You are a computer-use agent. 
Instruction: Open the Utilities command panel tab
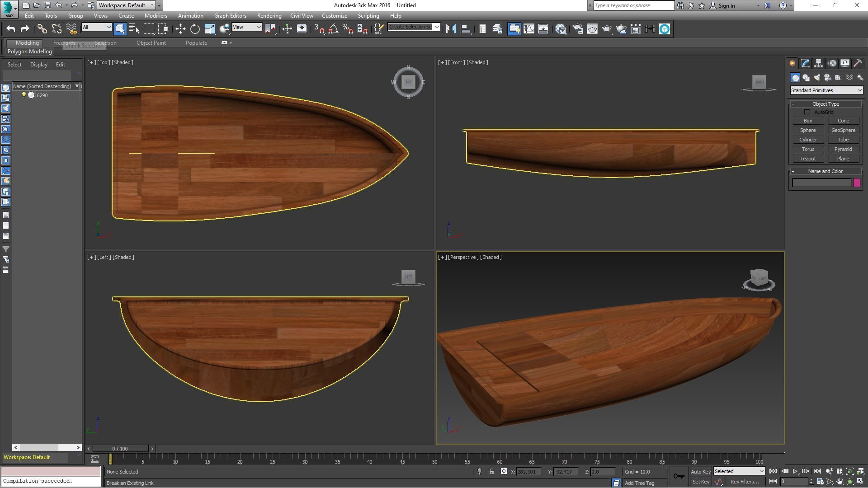pos(858,63)
